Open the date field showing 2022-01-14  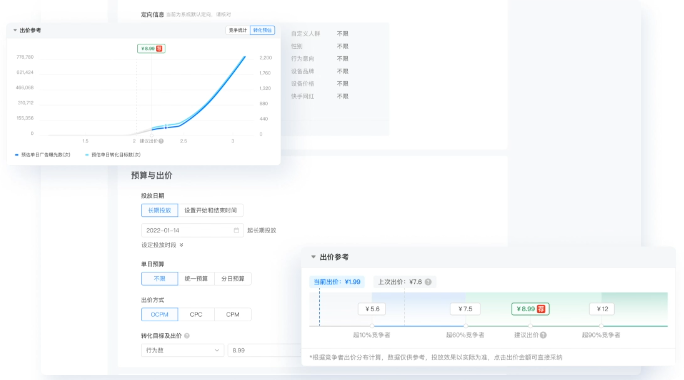tap(192, 230)
